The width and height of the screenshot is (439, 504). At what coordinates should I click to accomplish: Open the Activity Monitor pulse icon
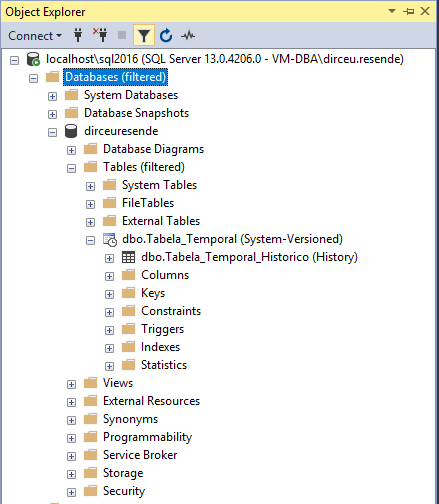click(188, 35)
